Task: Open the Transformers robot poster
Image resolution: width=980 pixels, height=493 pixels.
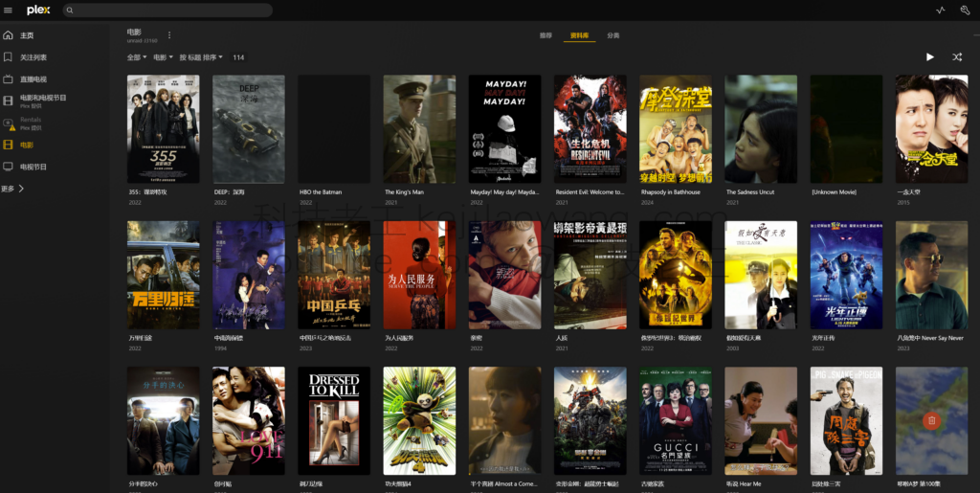Action: point(590,421)
